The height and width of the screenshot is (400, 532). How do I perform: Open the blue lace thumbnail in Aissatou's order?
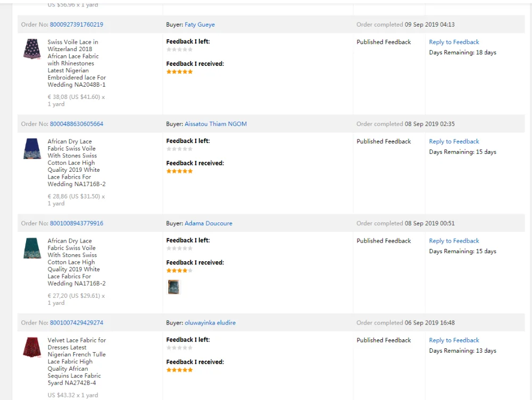[x=32, y=148]
